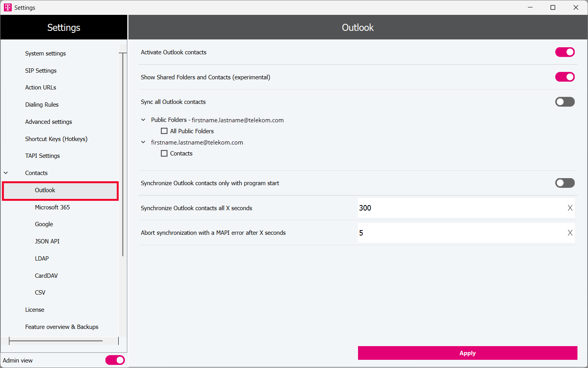Enable Sync all Outlook contacts
The width and height of the screenshot is (588, 368).
tap(565, 102)
